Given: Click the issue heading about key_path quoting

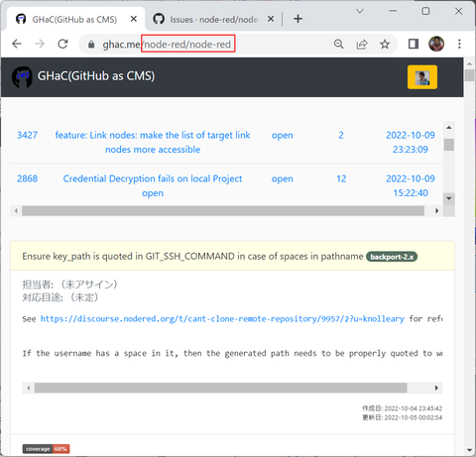Looking at the screenshot, I should point(192,256).
